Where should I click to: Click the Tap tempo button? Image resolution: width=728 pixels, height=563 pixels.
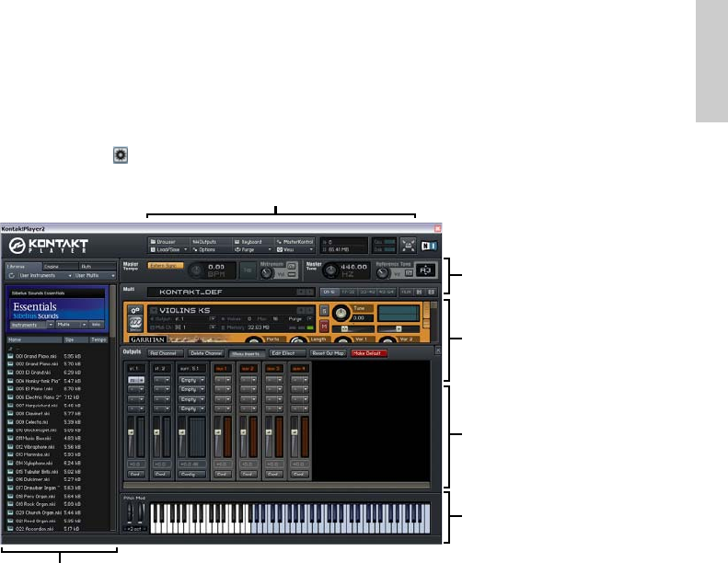[x=248, y=270]
